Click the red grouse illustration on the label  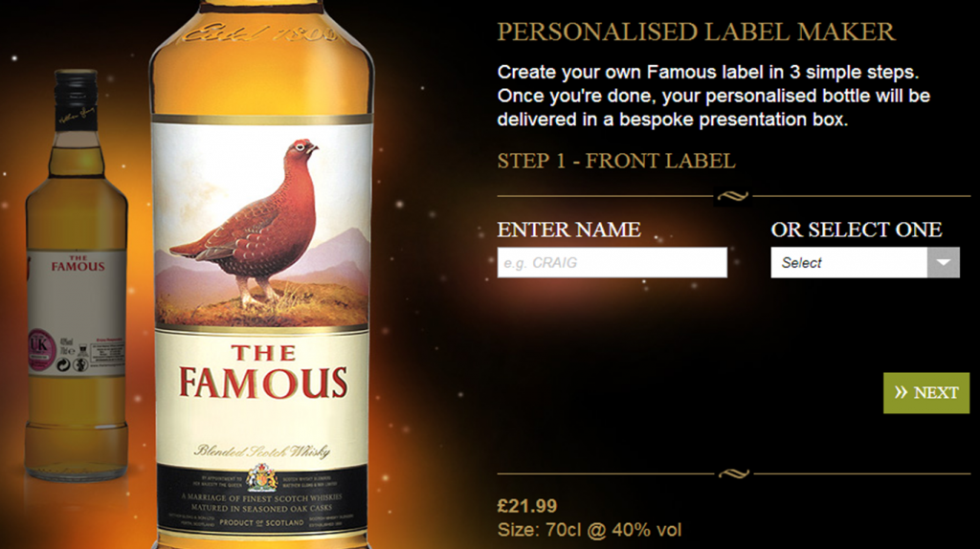click(x=253, y=220)
